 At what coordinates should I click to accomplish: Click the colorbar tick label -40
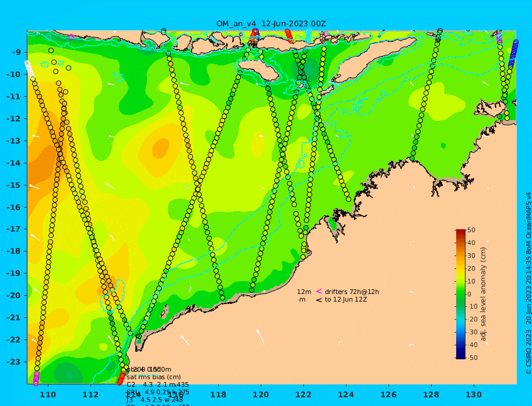point(473,345)
